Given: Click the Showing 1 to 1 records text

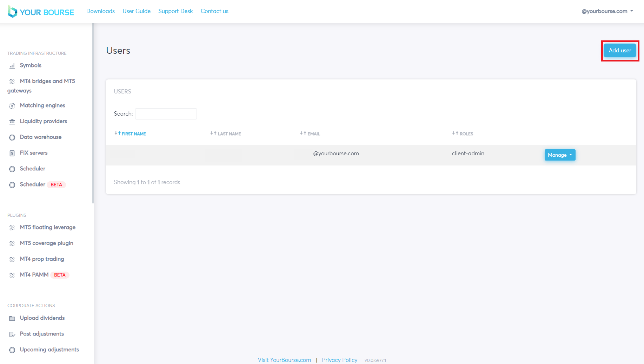Looking at the screenshot, I should point(147,182).
